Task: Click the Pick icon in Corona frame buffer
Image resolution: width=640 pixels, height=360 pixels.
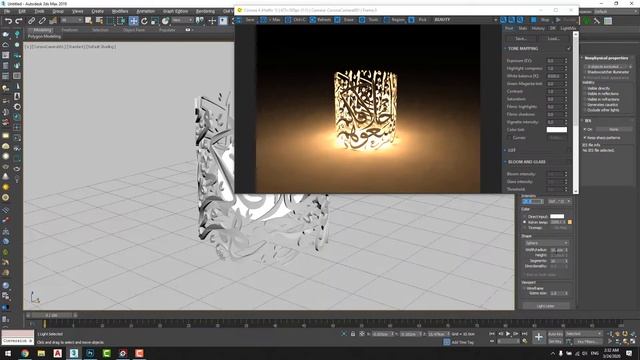Action: (x=411, y=20)
